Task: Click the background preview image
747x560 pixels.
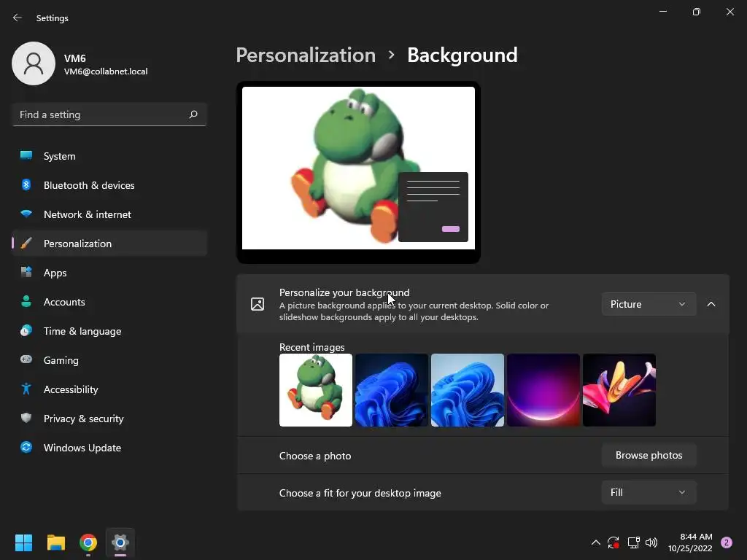Action: [358, 168]
